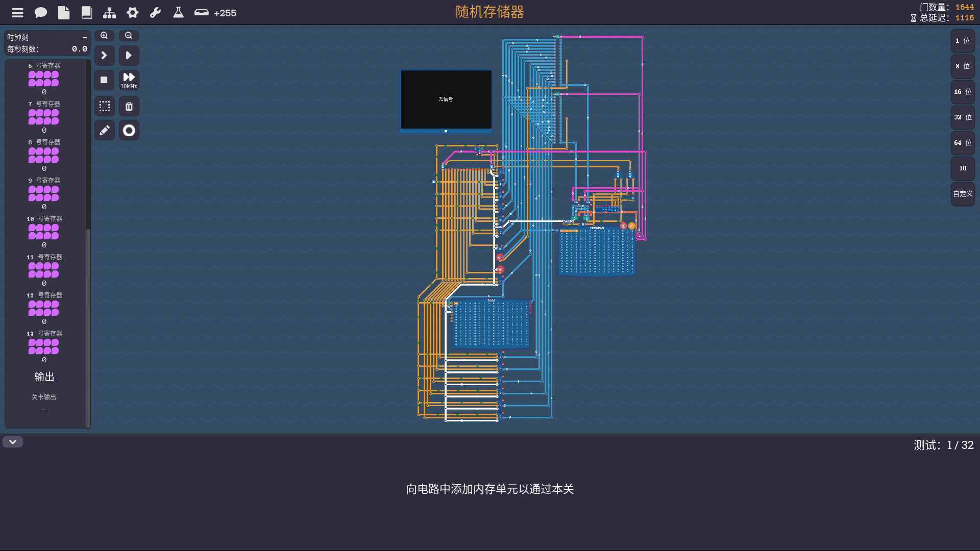Collapse the clock tick panel
This screenshot has width=980, height=551.
click(x=85, y=38)
